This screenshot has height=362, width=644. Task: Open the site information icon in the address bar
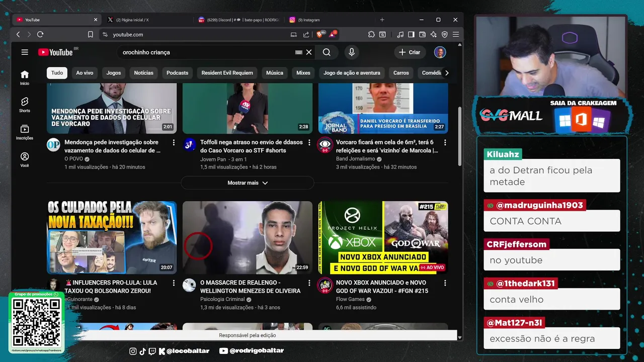105,35
